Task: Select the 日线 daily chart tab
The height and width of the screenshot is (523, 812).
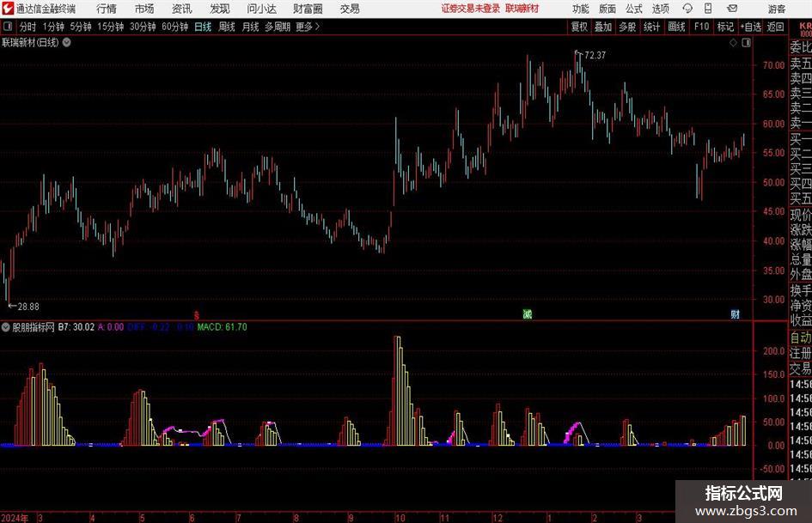Action: 203,27
